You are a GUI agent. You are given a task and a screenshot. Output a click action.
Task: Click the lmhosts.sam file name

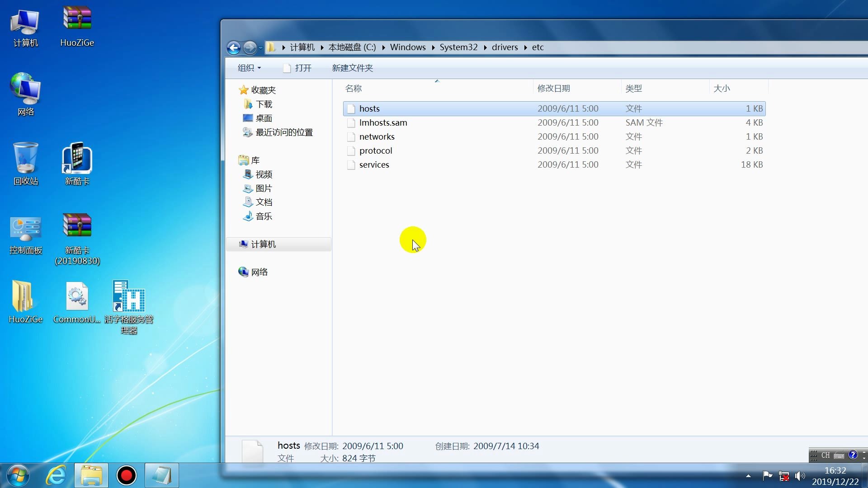[x=383, y=122]
